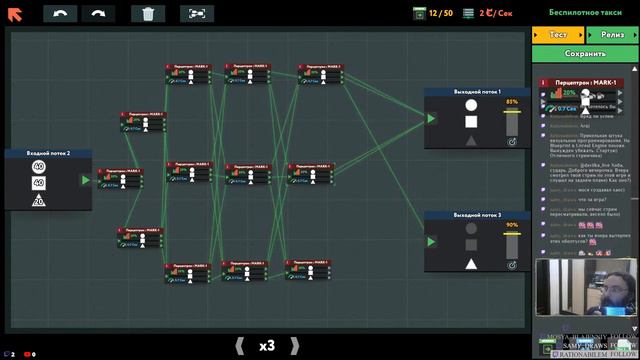Click the YouTube viewers icon

(27, 354)
